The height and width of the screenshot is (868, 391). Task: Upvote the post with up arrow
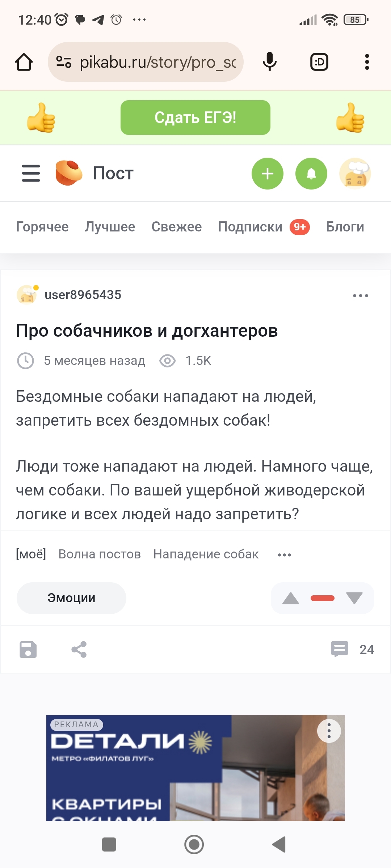click(291, 598)
